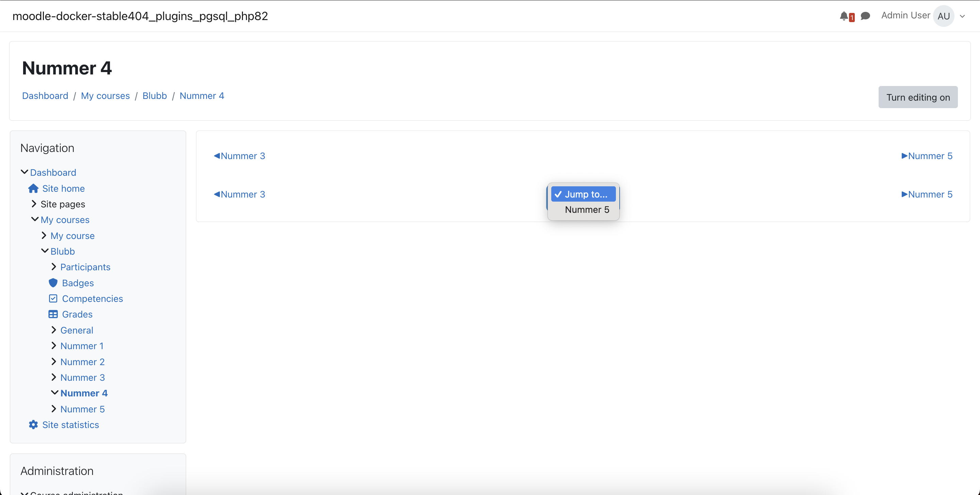980x495 pixels.
Task: Click the site name in the header
Action: pos(141,16)
